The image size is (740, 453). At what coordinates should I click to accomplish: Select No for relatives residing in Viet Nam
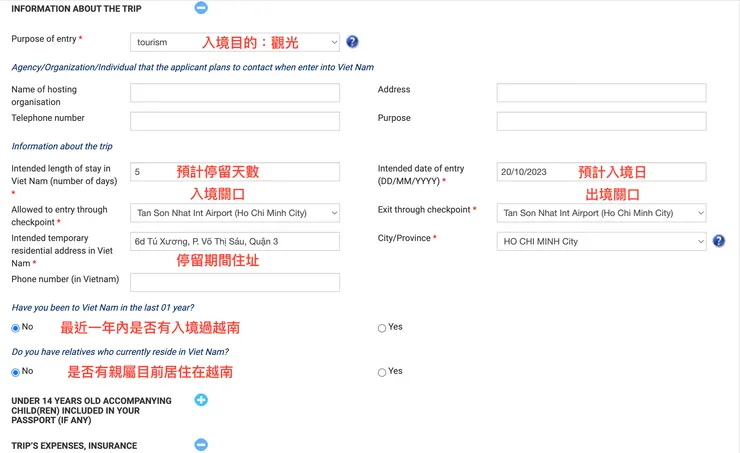click(16, 372)
